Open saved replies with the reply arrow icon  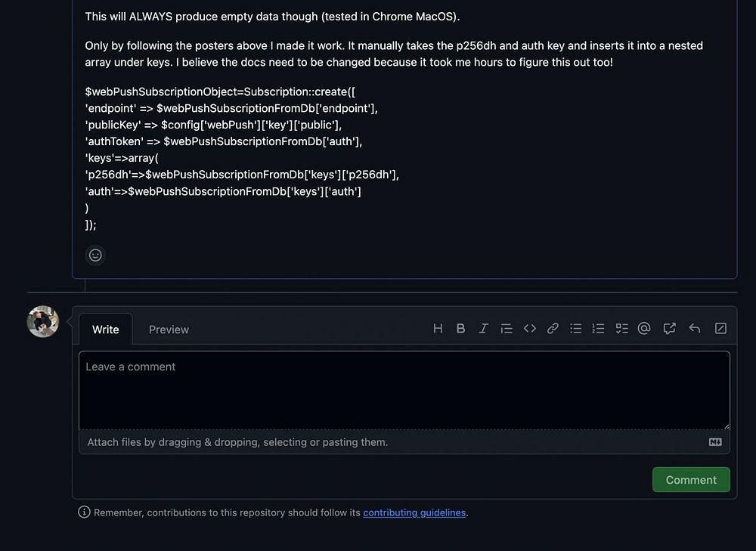click(695, 329)
